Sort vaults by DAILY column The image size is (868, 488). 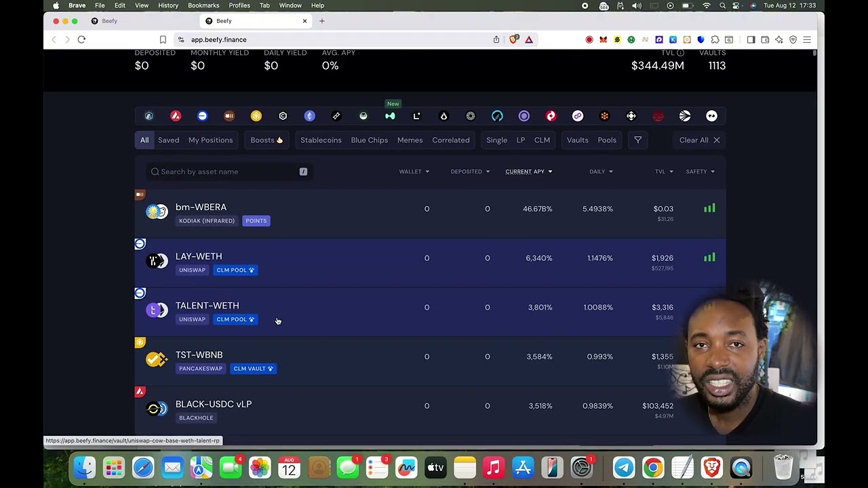[x=601, y=171]
